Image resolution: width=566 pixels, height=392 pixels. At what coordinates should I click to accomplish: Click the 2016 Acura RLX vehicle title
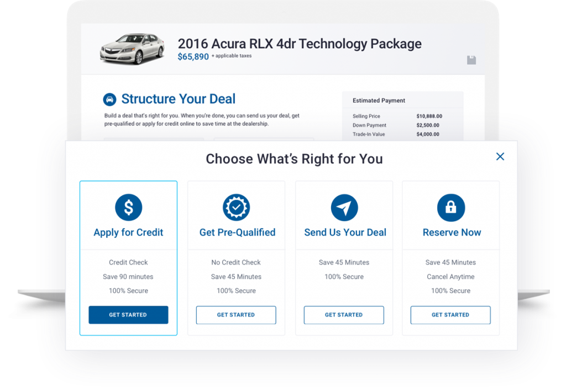pos(300,44)
